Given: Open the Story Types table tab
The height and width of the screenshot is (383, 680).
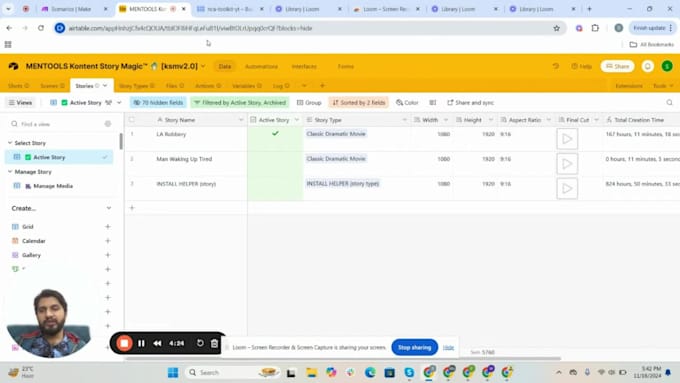Looking at the screenshot, I should point(137,86).
